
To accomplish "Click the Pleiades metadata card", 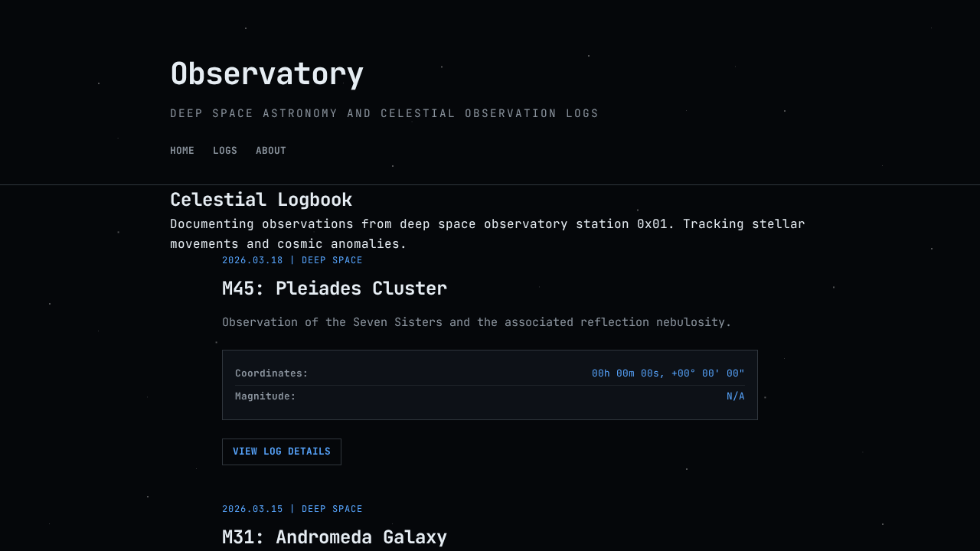I will pyautogui.click(x=489, y=384).
